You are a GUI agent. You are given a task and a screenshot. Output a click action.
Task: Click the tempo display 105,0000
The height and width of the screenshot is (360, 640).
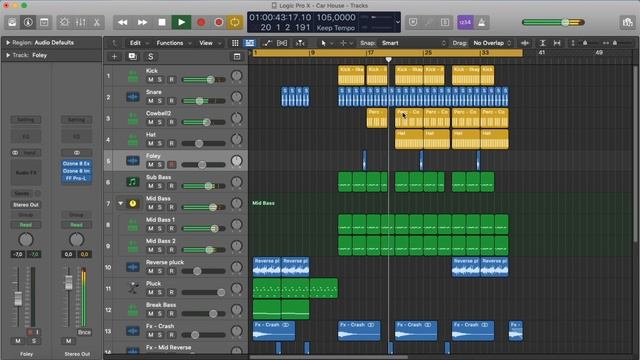click(336, 18)
